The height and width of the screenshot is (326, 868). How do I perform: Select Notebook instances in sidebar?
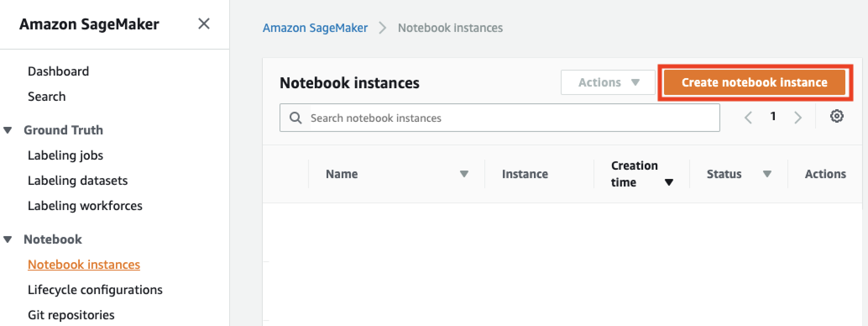[x=84, y=265]
